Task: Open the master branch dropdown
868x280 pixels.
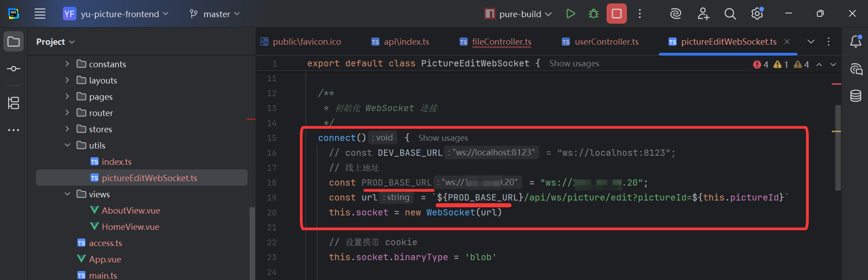Action: tap(214, 14)
